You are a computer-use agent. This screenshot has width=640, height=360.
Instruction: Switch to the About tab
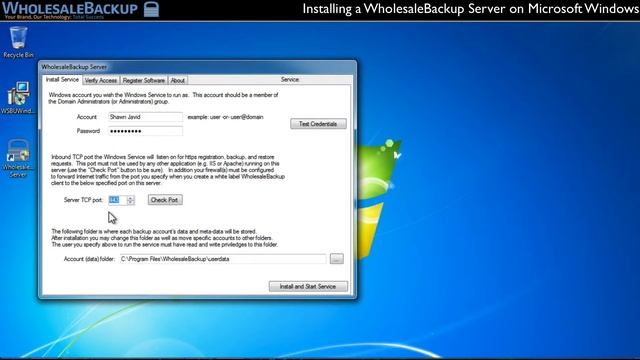point(178,80)
